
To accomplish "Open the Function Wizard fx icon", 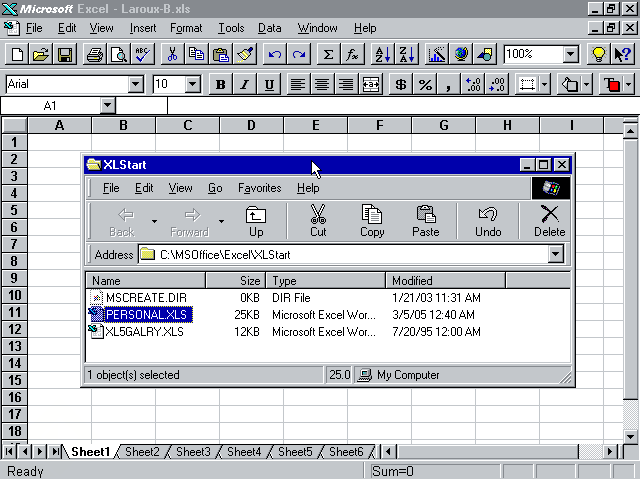I will tap(352, 54).
